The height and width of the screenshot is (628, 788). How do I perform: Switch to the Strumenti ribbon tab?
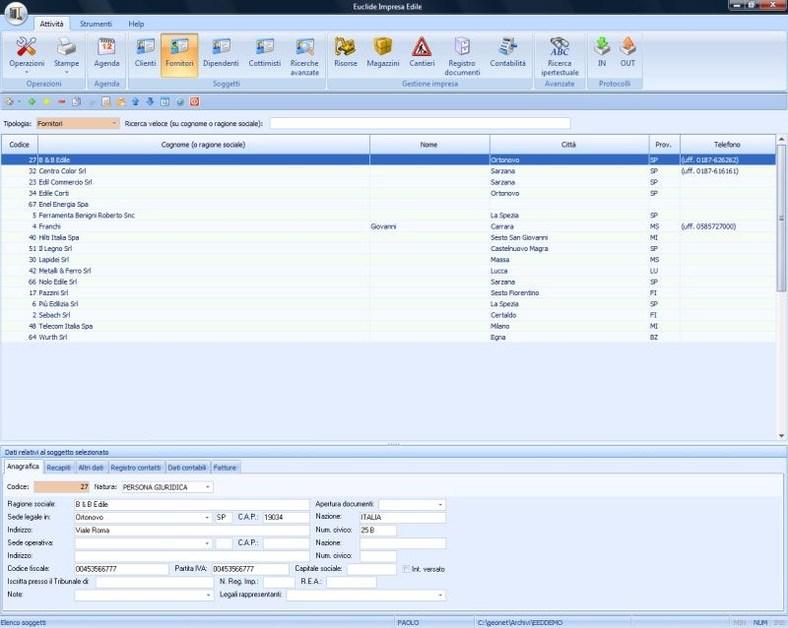point(96,23)
